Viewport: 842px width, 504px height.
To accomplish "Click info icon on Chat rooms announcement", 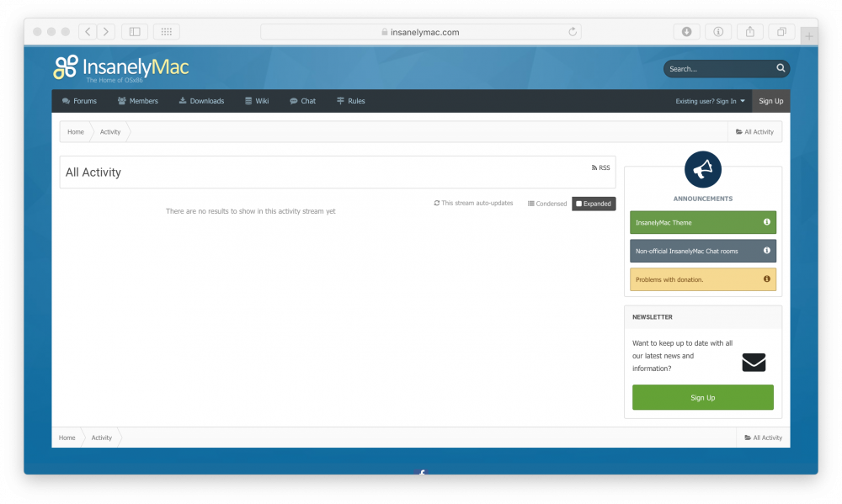I will [766, 250].
